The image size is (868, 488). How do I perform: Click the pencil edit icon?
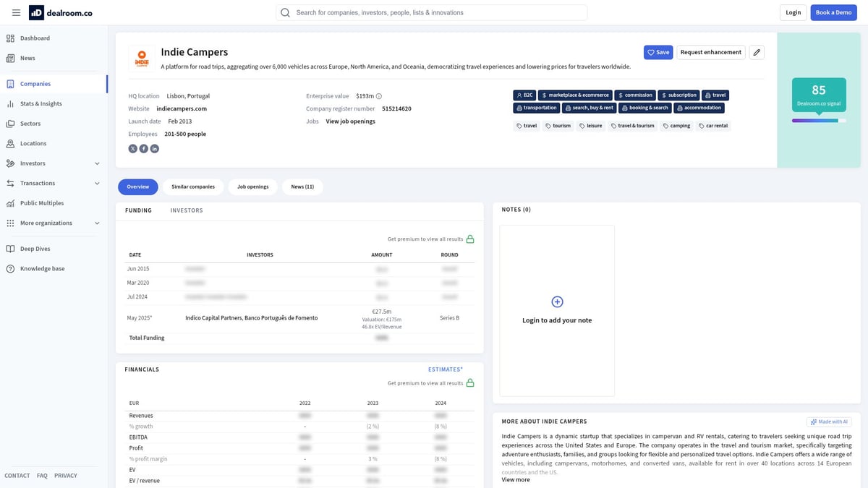[x=756, y=52]
